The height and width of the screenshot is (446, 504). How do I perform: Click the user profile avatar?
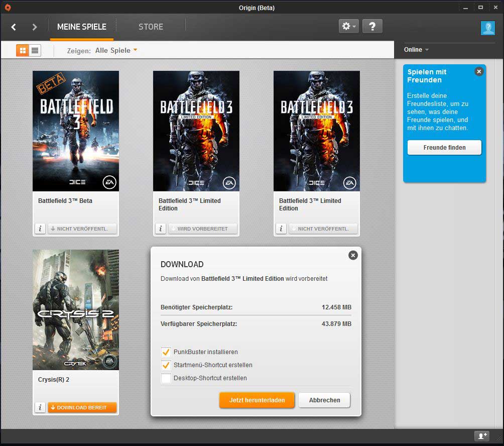point(487,28)
